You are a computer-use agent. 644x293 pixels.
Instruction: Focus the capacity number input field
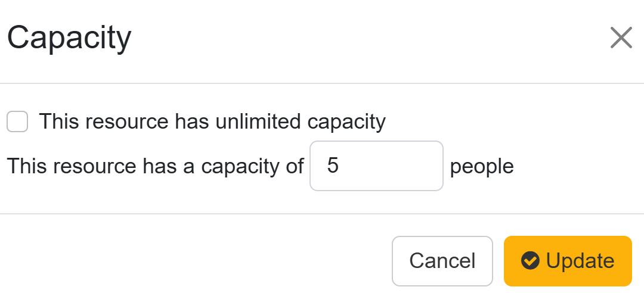[376, 166]
